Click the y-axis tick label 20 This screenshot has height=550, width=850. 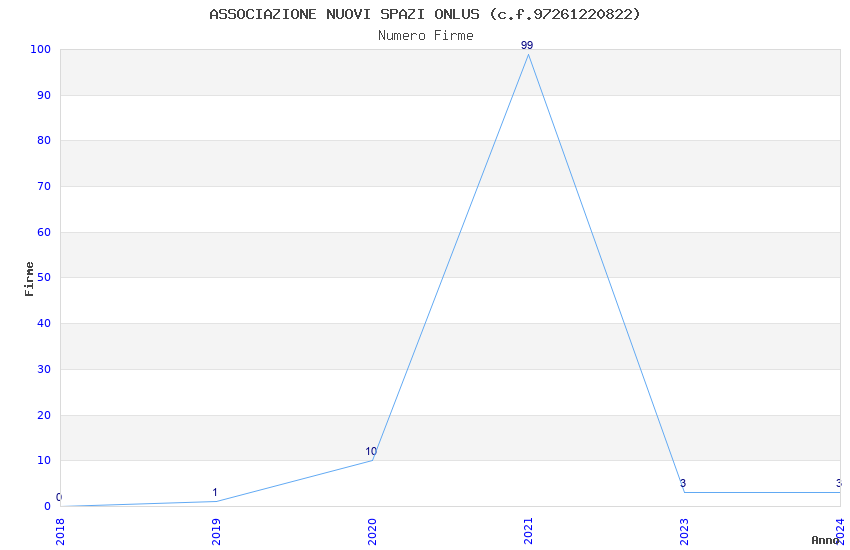[x=43, y=416]
